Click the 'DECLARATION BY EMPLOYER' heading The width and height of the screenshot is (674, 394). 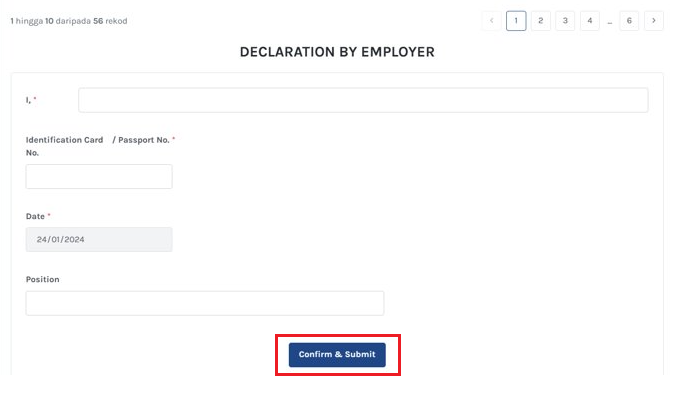coord(337,52)
